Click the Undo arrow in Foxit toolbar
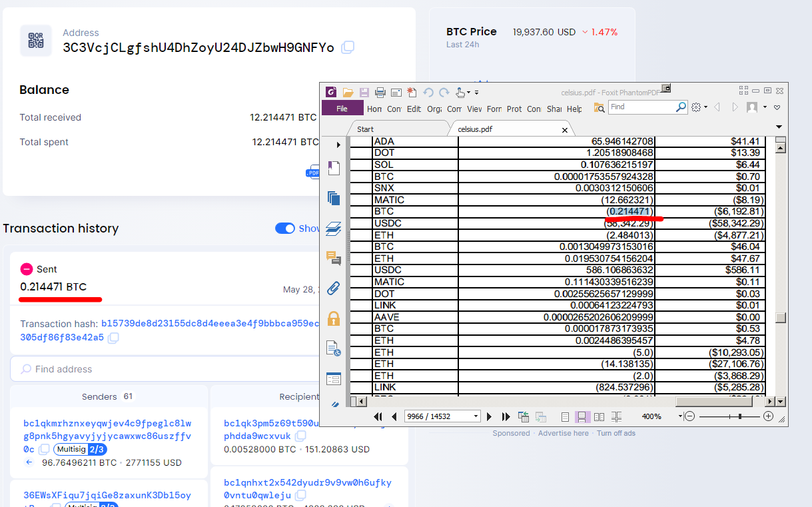Image resolution: width=812 pixels, height=507 pixels. (428, 93)
